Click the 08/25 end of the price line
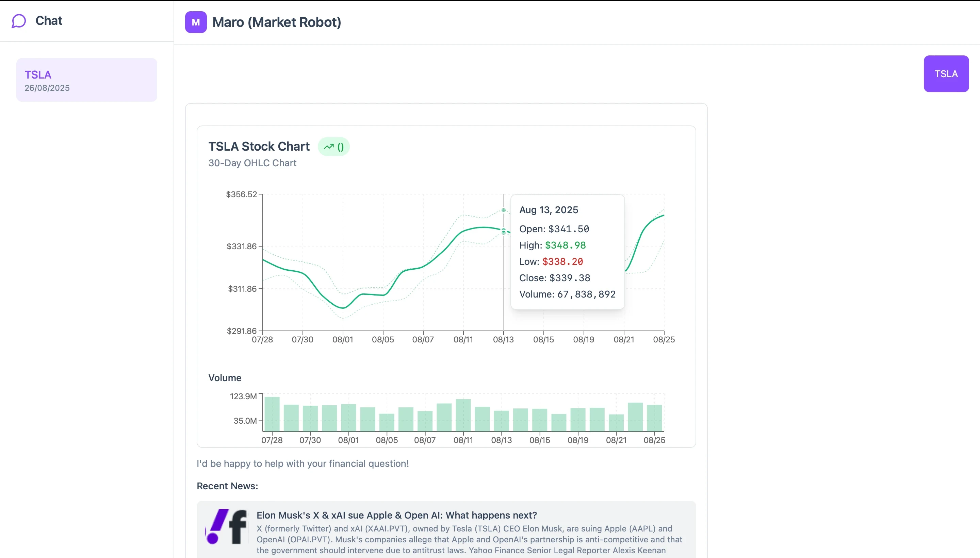 (663, 215)
